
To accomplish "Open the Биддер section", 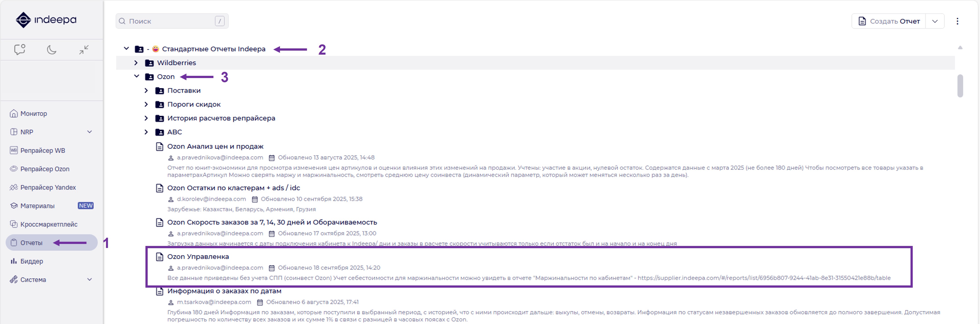I will [32, 261].
